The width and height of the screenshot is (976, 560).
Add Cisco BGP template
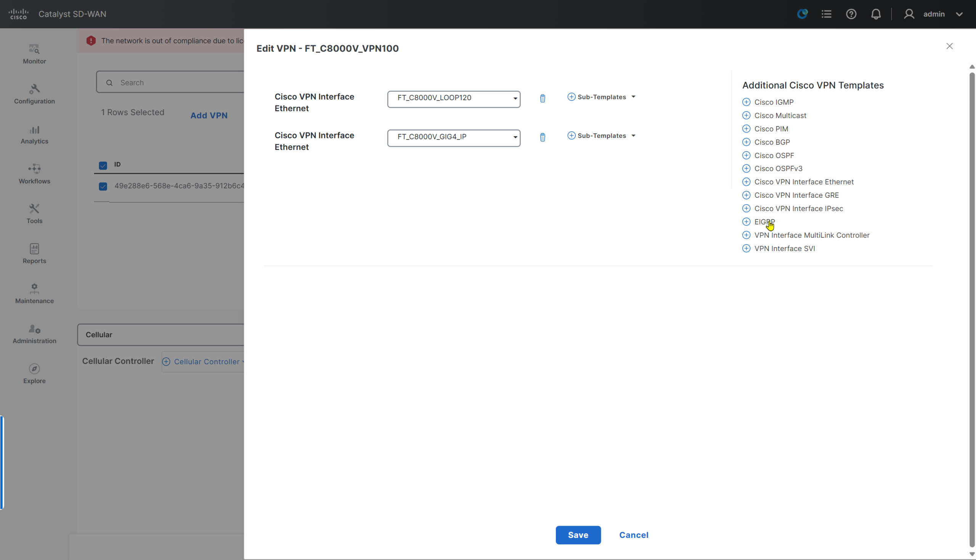[766, 142]
